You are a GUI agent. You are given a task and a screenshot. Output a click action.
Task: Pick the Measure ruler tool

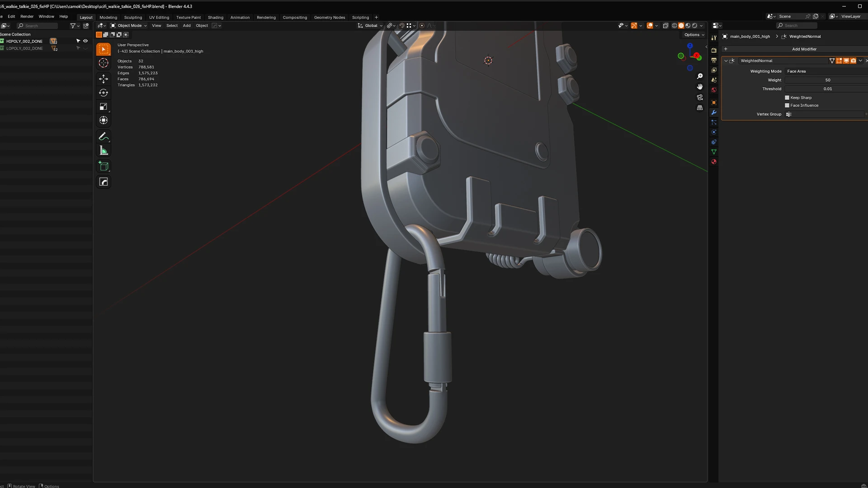coord(104,150)
